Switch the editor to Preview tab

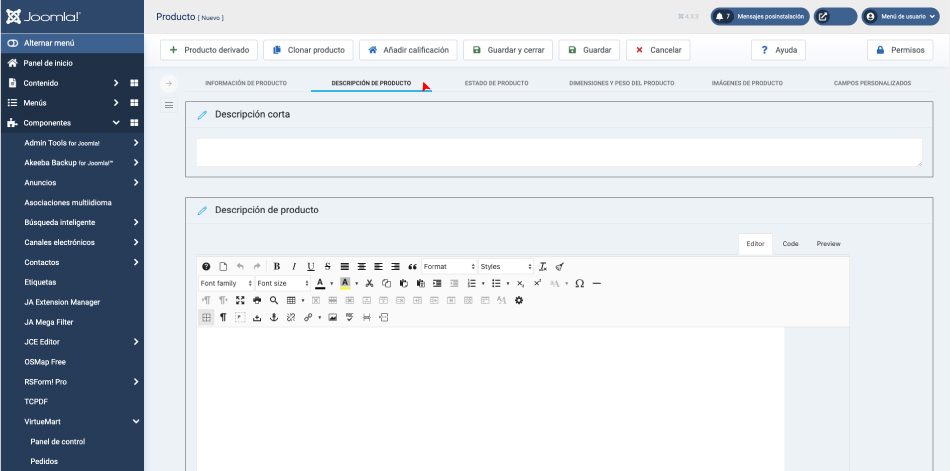pyautogui.click(x=828, y=244)
